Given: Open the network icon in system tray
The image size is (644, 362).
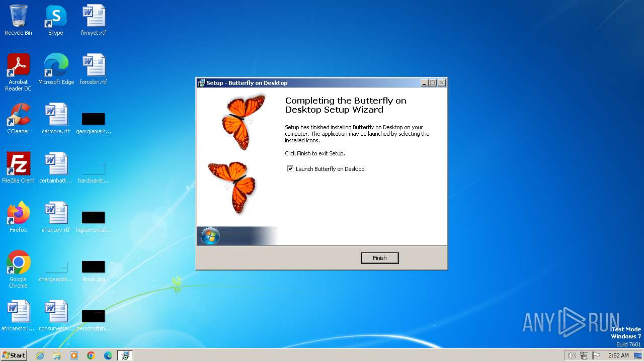Looking at the screenshot, I should pos(584,355).
